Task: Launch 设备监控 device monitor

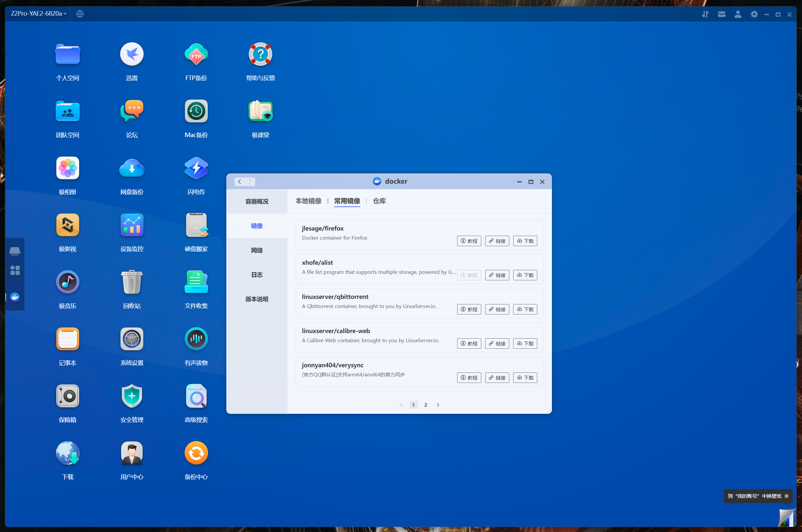Action: tap(132, 225)
